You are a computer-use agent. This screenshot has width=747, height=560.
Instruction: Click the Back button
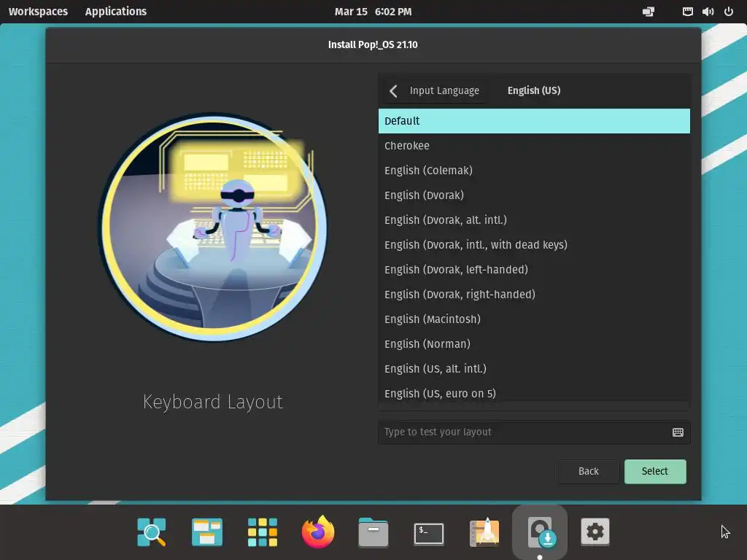click(x=589, y=472)
